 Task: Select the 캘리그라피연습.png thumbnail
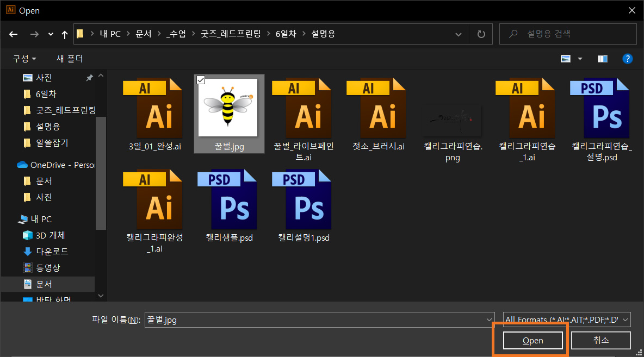(x=451, y=120)
